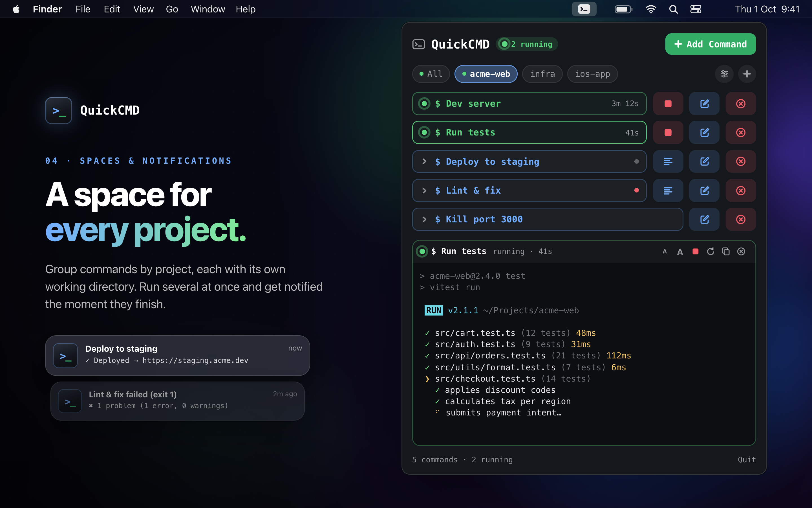Stop the Dev server command
The image size is (812, 508).
pyautogui.click(x=668, y=104)
